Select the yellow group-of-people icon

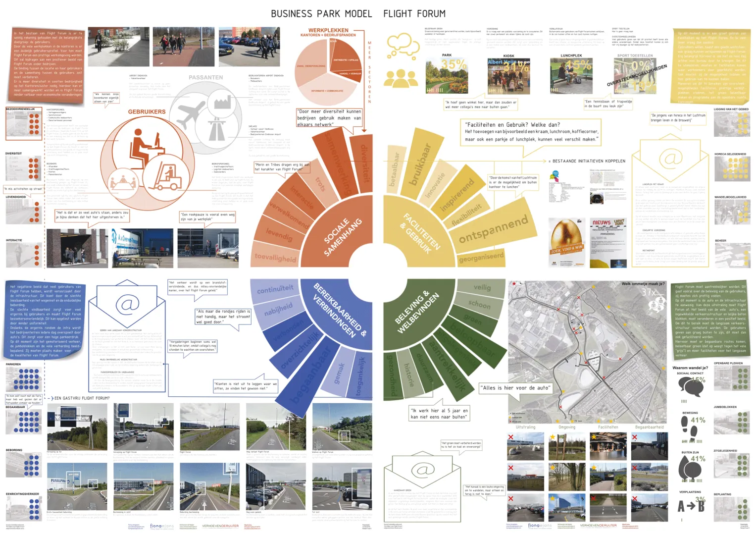(402, 79)
